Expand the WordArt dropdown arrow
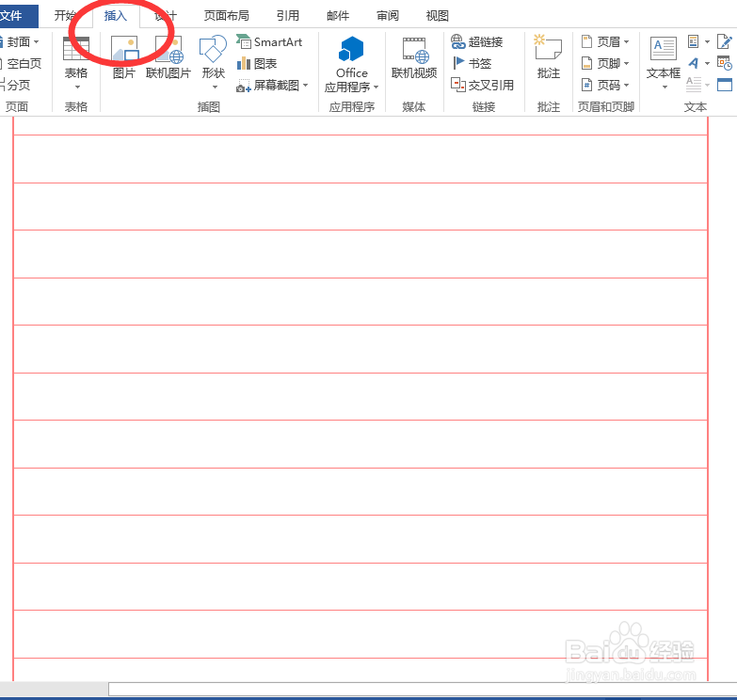This screenshot has width=737, height=700. (x=707, y=63)
